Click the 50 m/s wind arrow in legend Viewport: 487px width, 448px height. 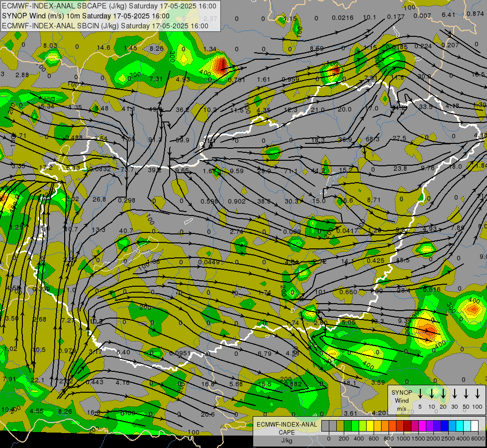466,393
